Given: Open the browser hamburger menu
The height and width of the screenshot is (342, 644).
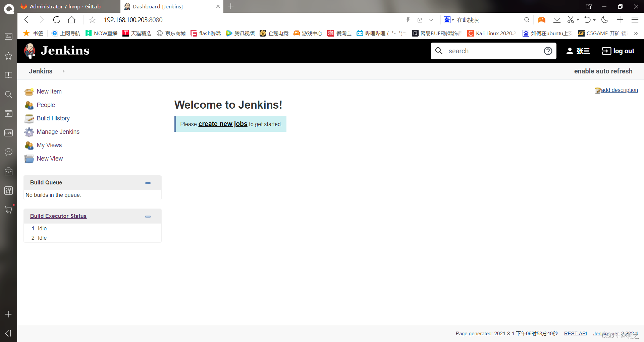Looking at the screenshot, I should pyautogui.click(x=635, y=20).
